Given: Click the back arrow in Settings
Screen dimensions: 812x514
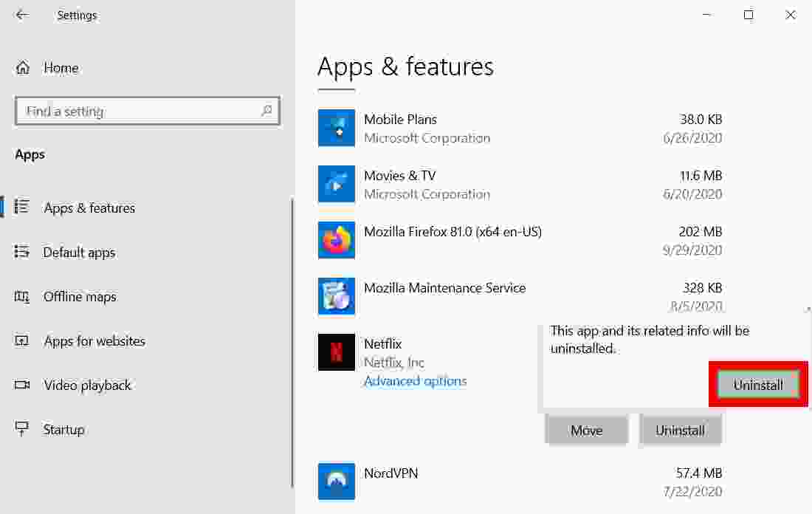Looking at the screenshot, I should click(21, 15).
